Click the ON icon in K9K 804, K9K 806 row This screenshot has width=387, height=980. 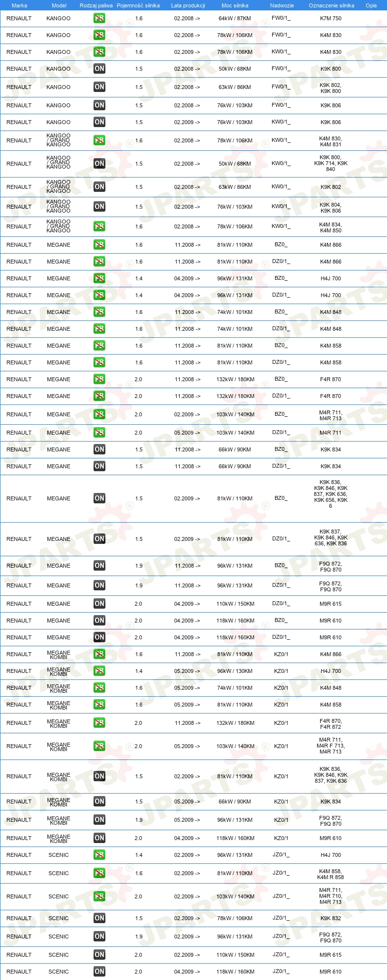(99, 207)
